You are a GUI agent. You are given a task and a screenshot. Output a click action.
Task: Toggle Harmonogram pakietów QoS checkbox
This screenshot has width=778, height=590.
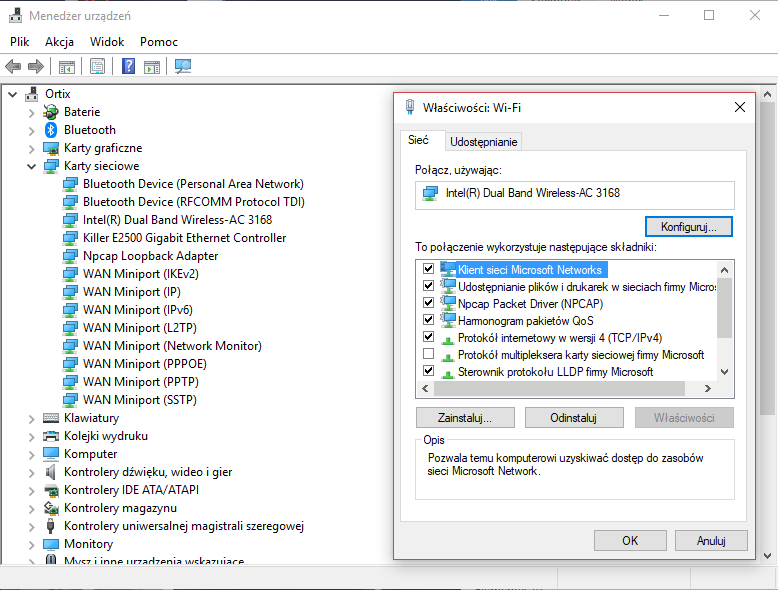[x=428, y=320]
